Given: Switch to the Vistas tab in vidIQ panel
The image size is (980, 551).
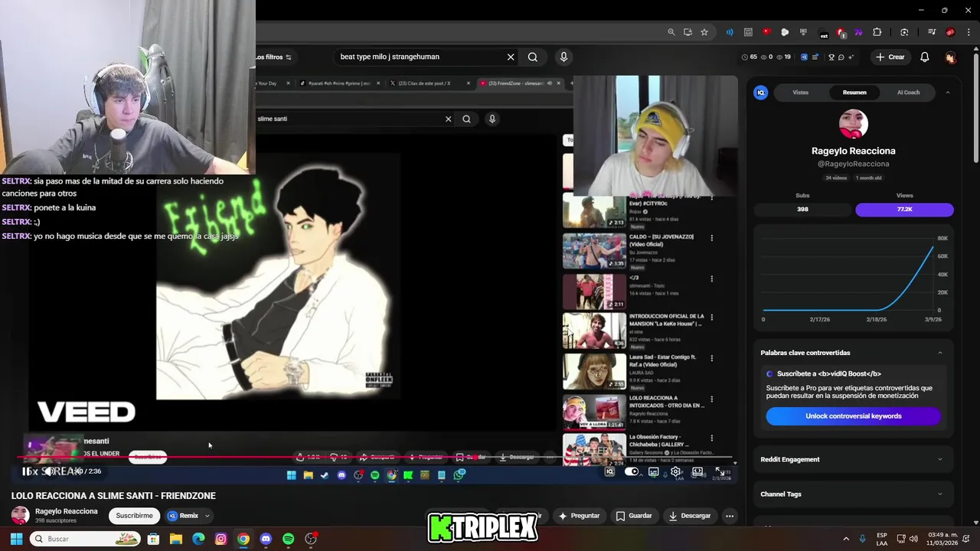Looking at the screenshot, I should 800,93.
